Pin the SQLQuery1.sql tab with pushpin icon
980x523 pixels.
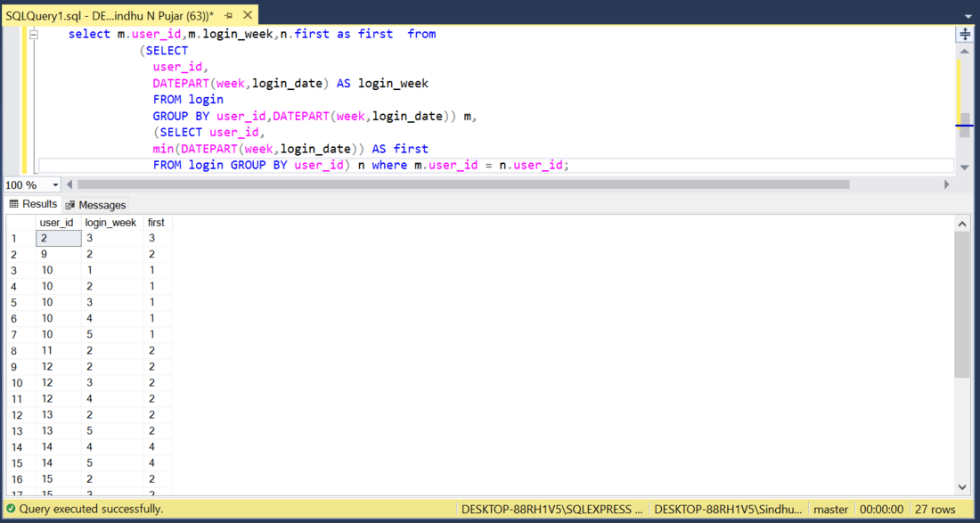[229, 15]
